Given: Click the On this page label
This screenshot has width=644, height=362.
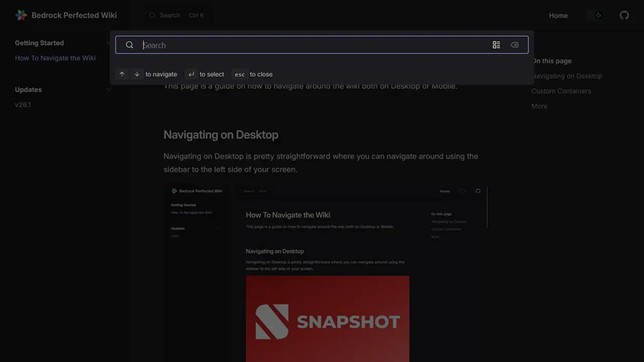Looking at the screenshot, I should [x=552, y=61].
